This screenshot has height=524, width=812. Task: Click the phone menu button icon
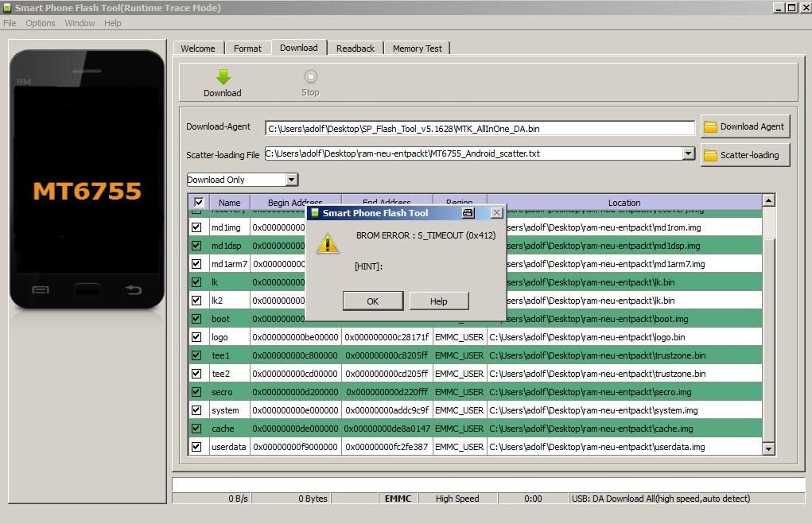coord(41,290)
